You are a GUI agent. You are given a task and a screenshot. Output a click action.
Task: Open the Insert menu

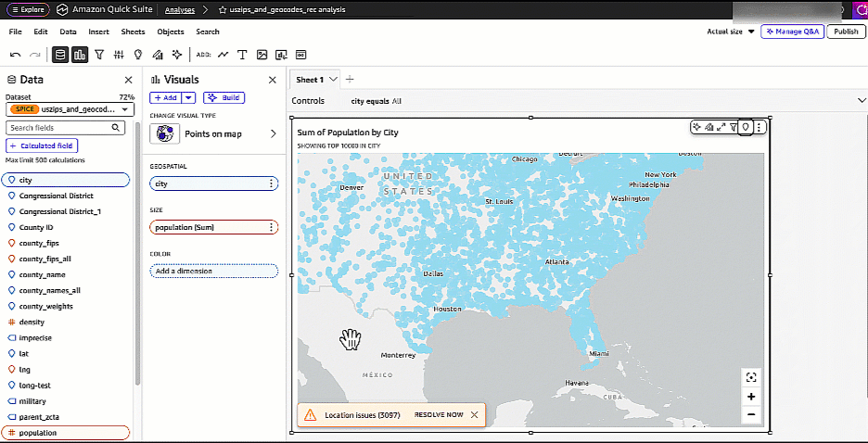coord(98,32)
